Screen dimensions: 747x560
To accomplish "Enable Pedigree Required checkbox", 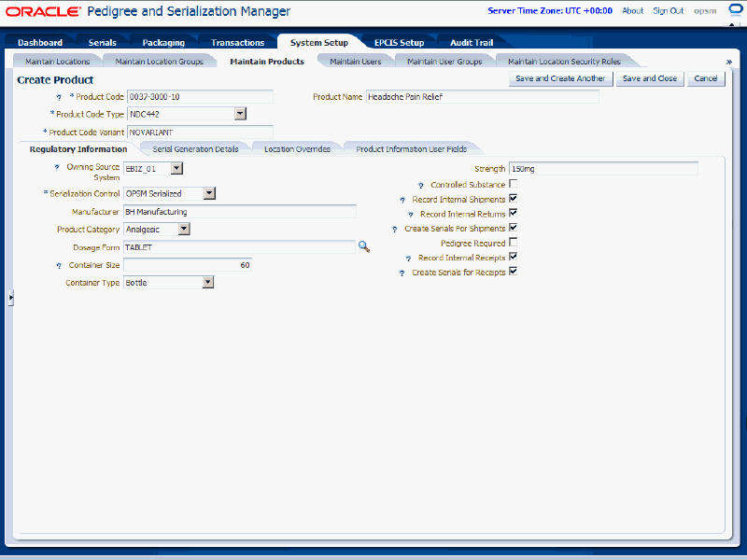I will point(513,243).
